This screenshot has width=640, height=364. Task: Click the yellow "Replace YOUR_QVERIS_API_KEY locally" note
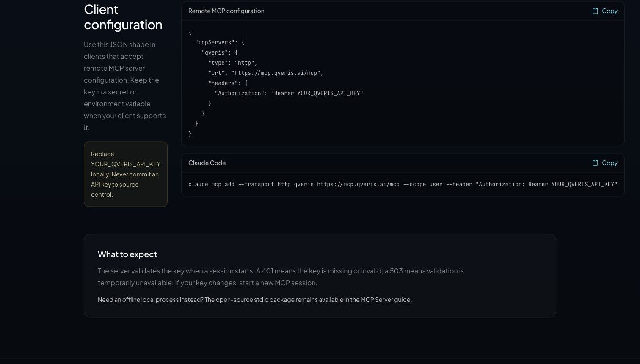tap(126, 174)
